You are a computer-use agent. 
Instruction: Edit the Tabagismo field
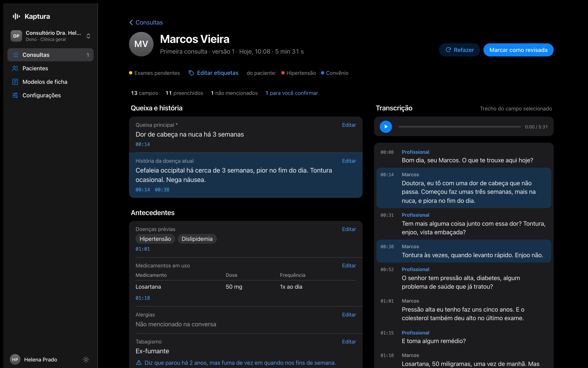(x=349, y=342)
